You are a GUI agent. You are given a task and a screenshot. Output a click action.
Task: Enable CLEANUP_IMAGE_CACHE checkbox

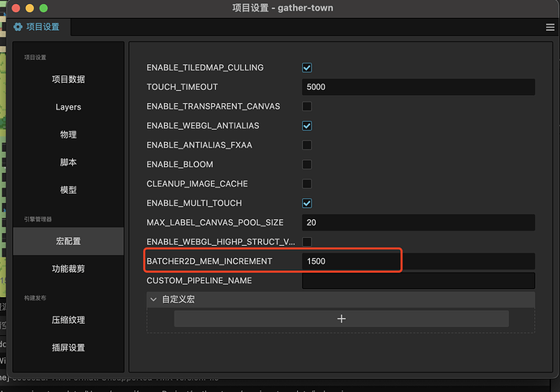coord(307,183)
